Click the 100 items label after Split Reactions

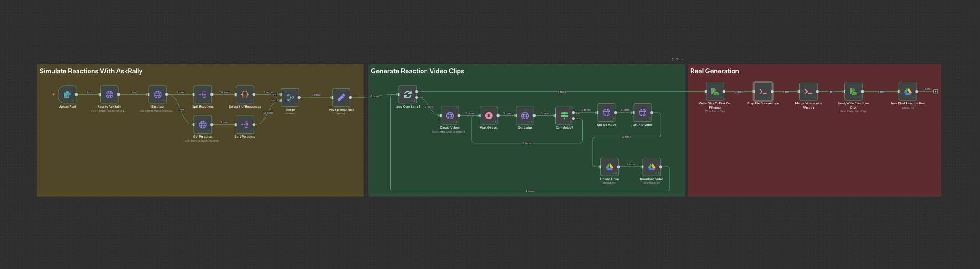pyautogui.click(x=224, y=92)
